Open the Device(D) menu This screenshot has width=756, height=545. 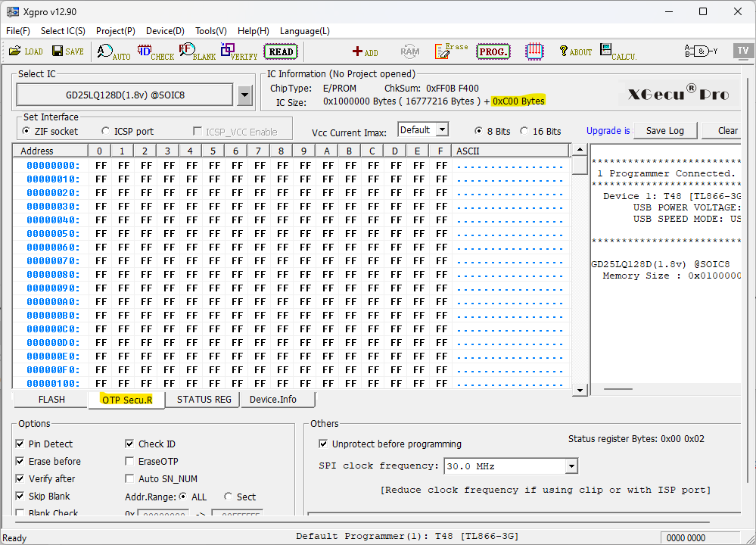[166, 31]
